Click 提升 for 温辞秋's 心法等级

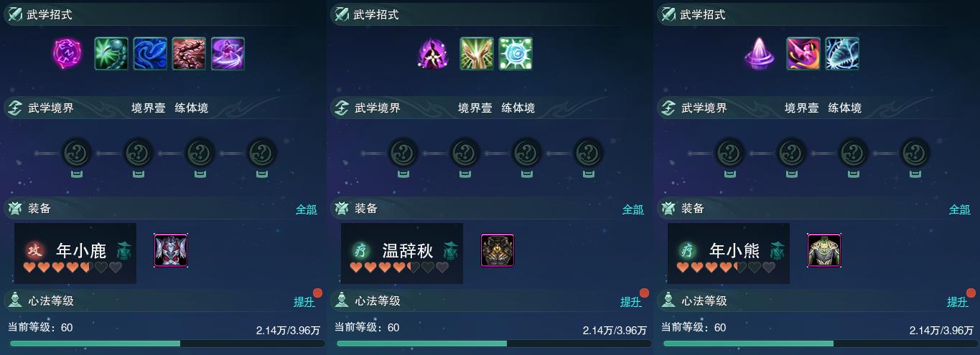click(630, 302)
